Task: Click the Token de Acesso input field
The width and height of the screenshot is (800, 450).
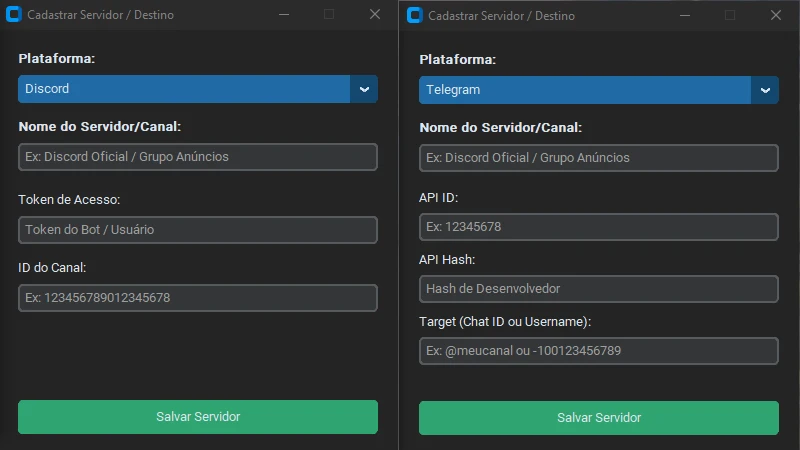Action: (x=197, y=230)
